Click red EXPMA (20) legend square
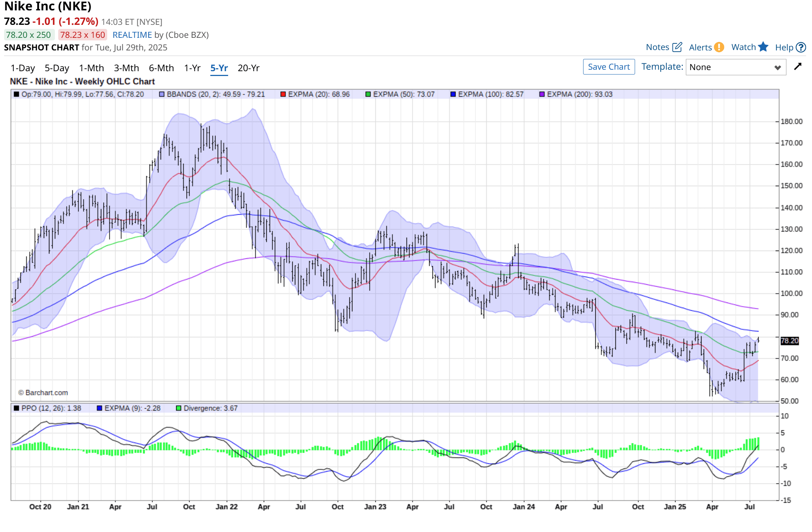The width and height of the screenshot is (812, 532). pyautogui.click(x=283, y=94)
